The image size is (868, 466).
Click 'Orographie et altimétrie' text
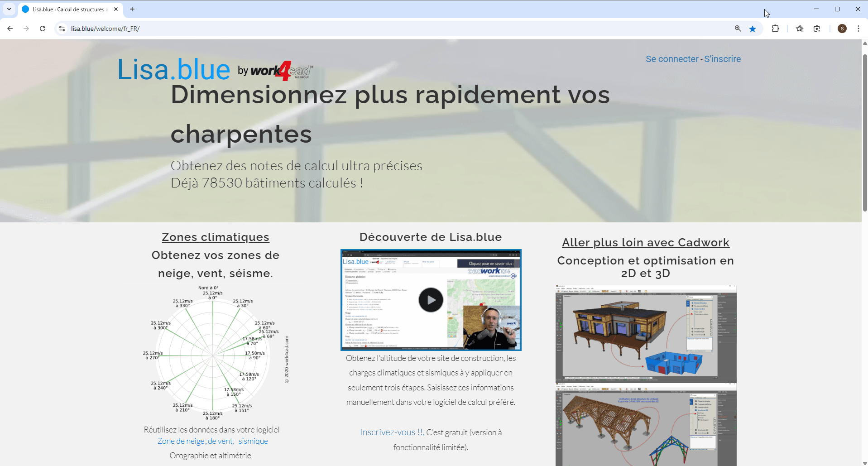[x=210, y=456]
